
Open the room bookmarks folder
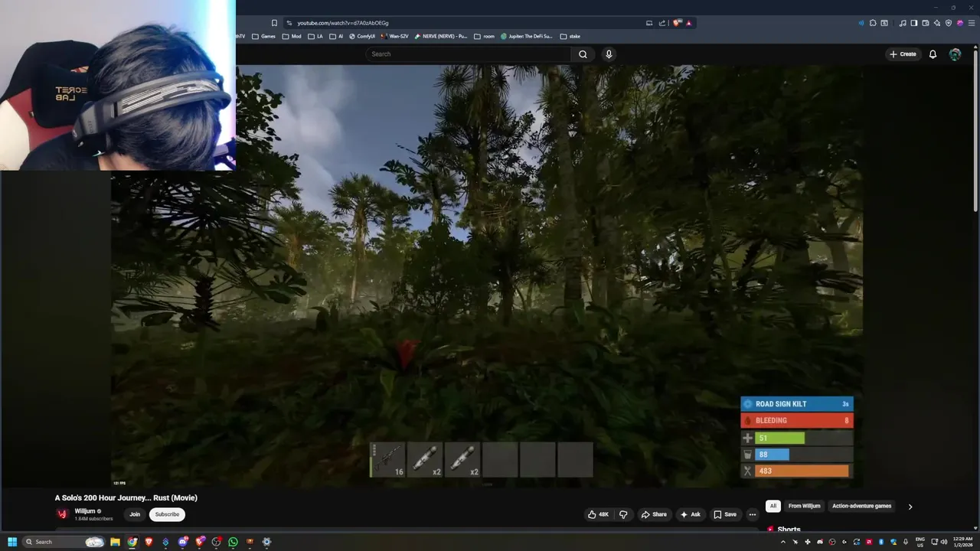coord(484,36)
